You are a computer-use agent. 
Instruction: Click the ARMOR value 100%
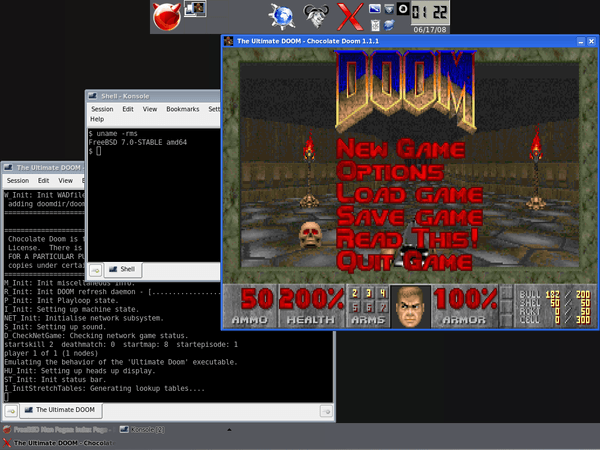[x=465, y=299]
